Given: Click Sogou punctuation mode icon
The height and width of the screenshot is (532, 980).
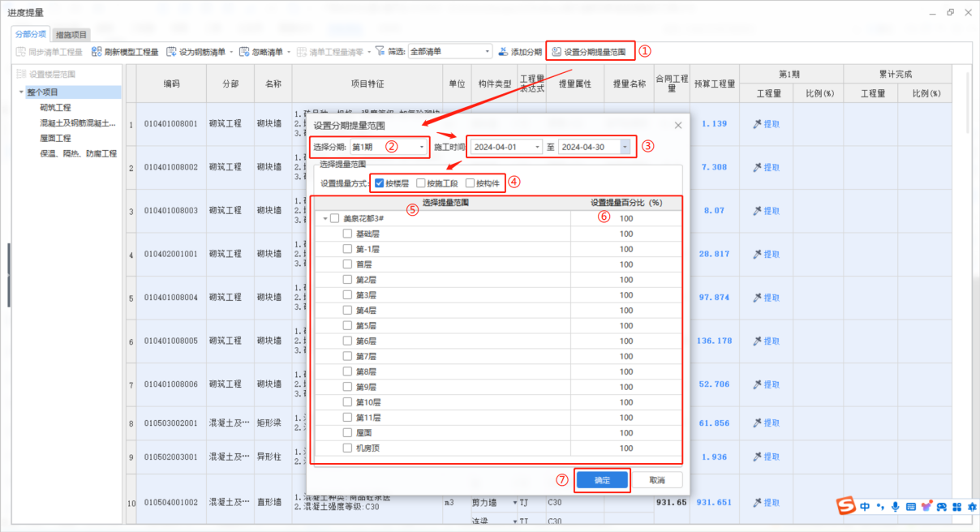Looking at the screenshot, I should click(880, 507).
